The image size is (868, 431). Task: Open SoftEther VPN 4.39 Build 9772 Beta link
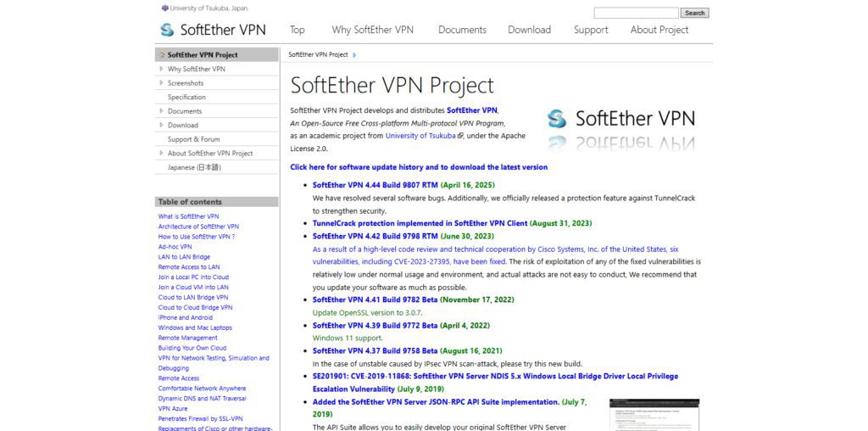pos(376,325)
